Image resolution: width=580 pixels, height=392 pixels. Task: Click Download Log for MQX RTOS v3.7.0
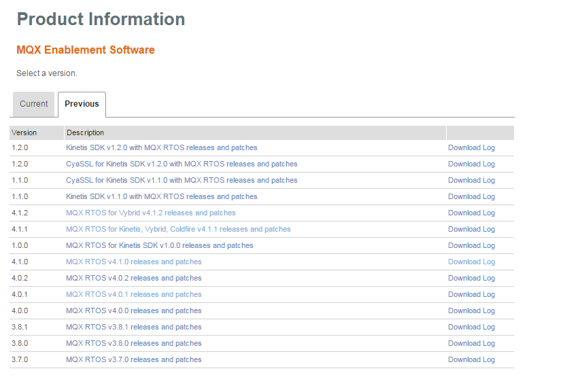click(x=471, y=359)
